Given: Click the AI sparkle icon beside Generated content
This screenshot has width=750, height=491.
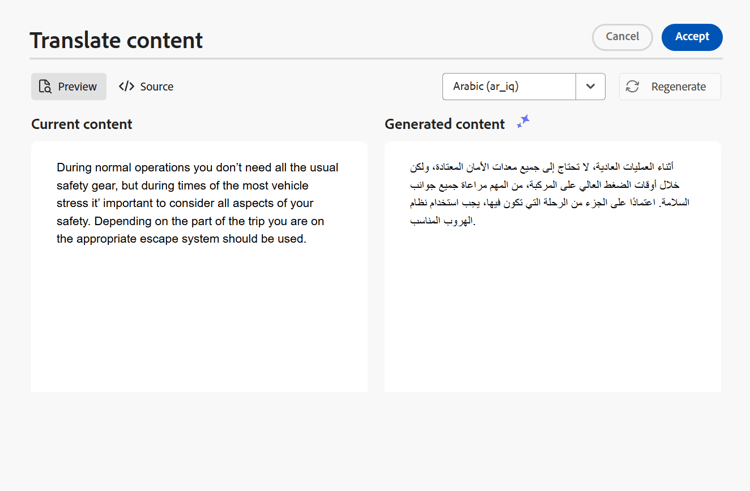Looking at the screenshot, I should 523,121.
